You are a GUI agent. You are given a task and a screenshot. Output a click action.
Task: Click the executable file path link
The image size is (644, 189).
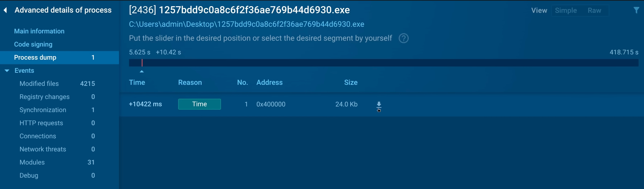247,24
